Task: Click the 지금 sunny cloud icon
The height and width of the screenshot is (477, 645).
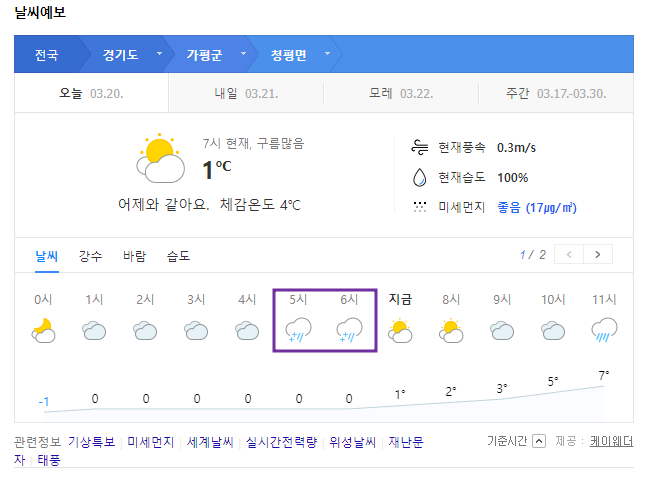Action: click(400, 331)
